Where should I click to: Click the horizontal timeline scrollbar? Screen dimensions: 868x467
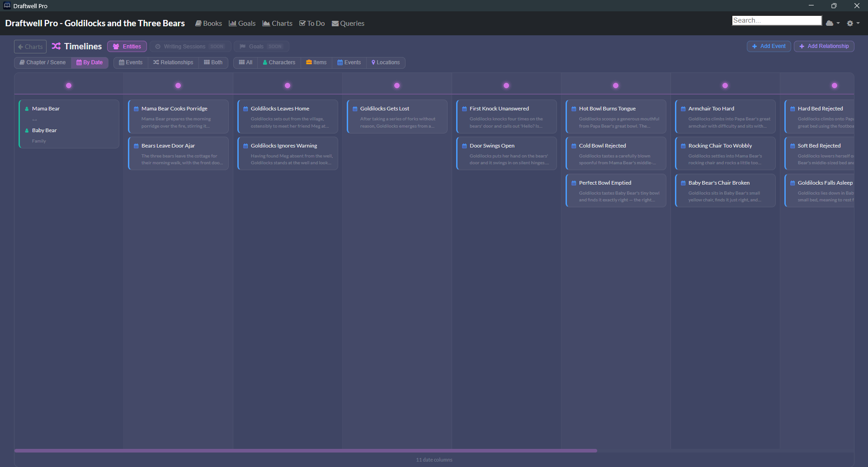306,451
